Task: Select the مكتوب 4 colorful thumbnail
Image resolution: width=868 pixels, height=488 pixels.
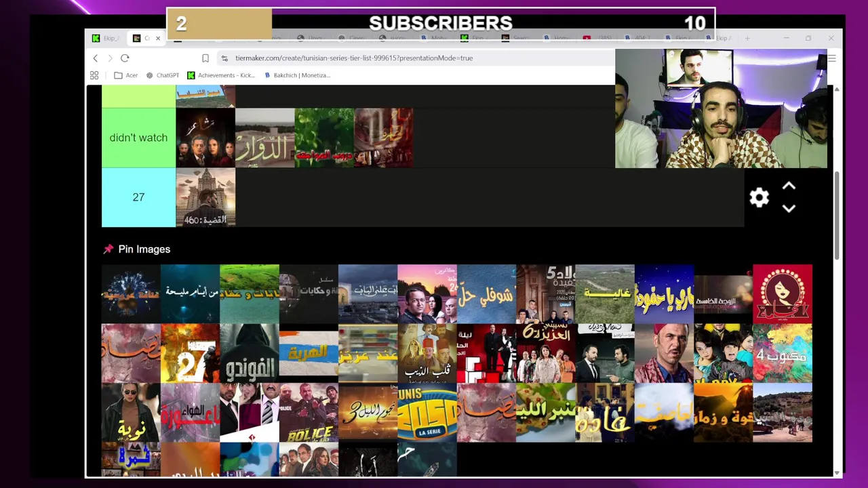Action: pos(783,353)
